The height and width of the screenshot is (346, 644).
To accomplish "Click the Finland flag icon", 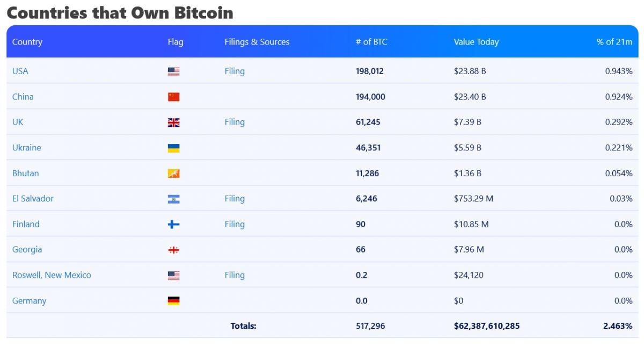I will (x=173, y=225).
